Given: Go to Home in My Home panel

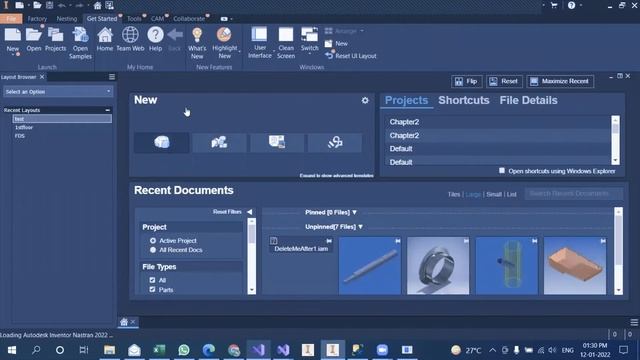Looking at the screenshot, I should pos(105,36).
